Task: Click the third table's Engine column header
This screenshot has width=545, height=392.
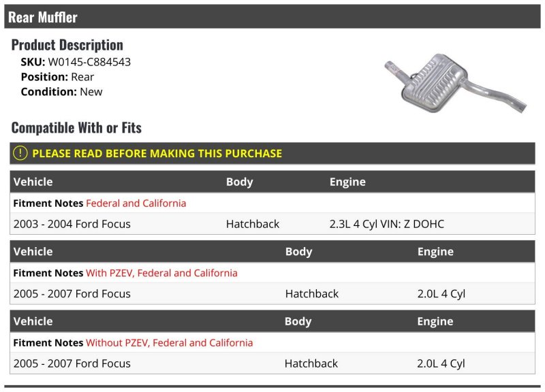Action: [x=435, y=321]
